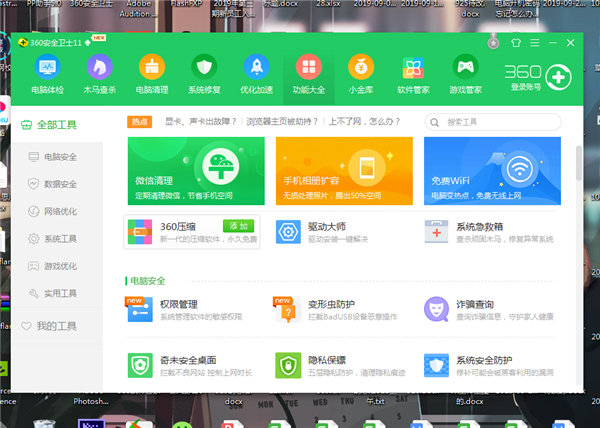
Task: Open 电脑清理 cleanup icon
Action: point(152,67)
